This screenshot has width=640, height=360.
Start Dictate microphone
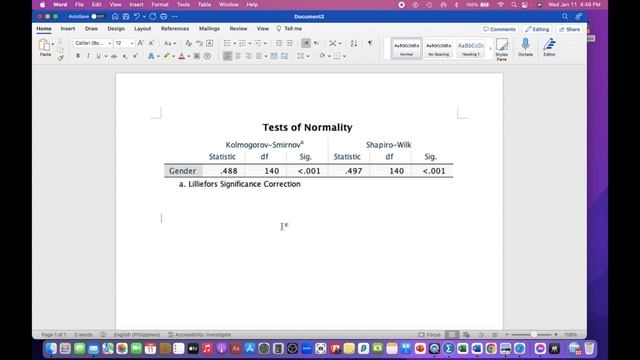coord(525,47)
